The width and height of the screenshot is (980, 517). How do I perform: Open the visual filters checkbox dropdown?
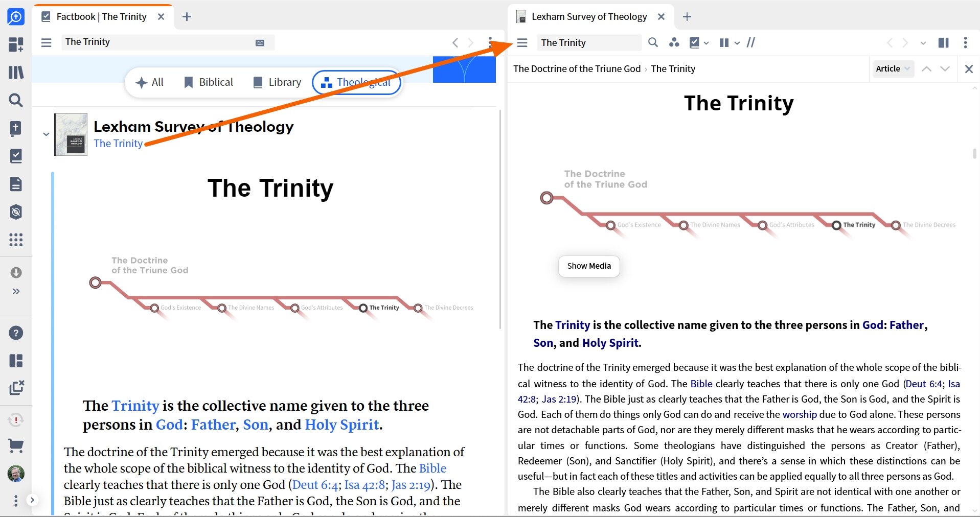[x=699, y=42]
